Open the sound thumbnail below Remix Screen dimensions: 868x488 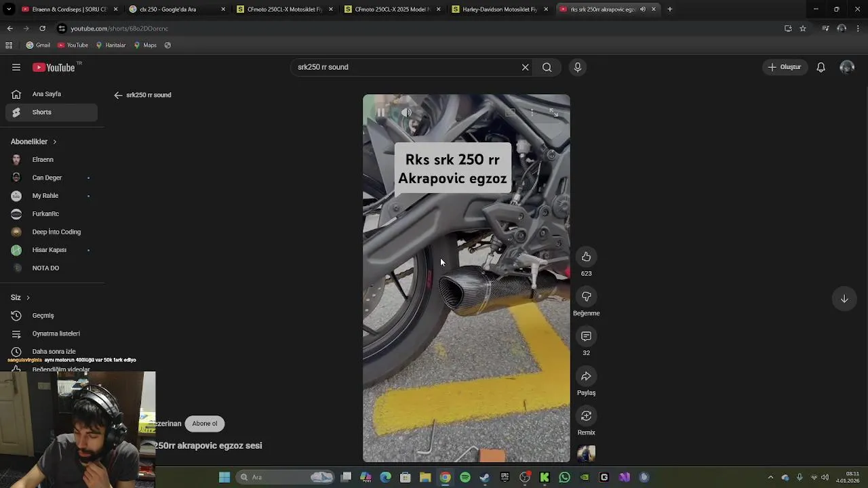(586, 453)
